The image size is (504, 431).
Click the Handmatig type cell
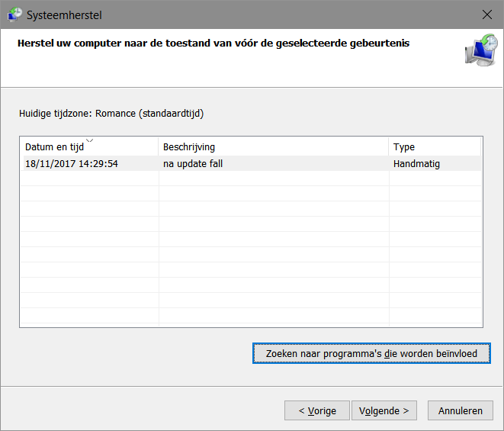[x=416, y=163]
